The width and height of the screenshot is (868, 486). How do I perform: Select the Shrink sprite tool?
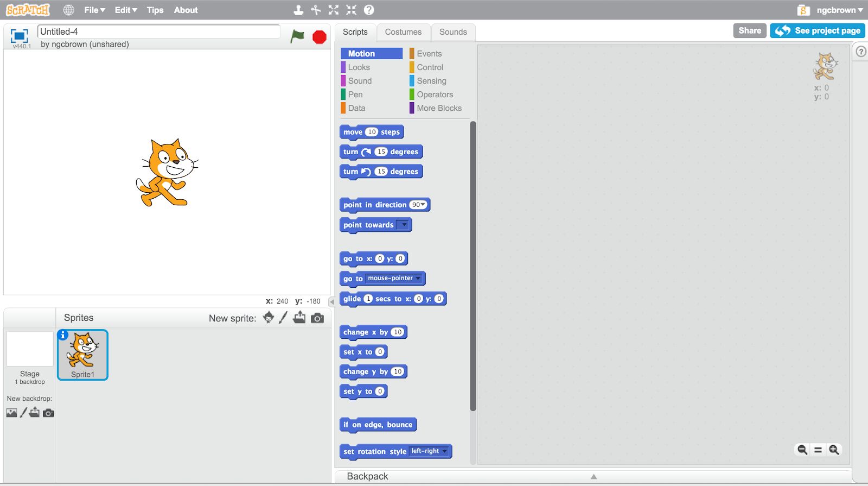click(352, 10)
